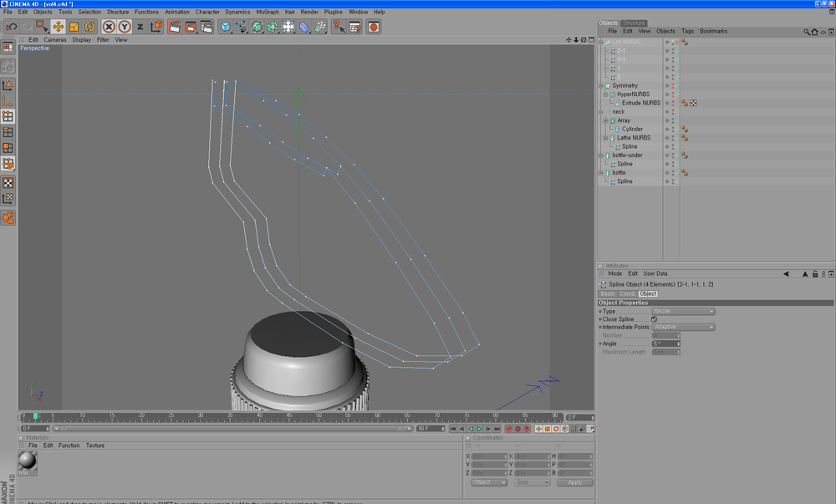This screenshot has width=836, height=504.
Task: Open the Plugins menu
Action: coord(334,12)
